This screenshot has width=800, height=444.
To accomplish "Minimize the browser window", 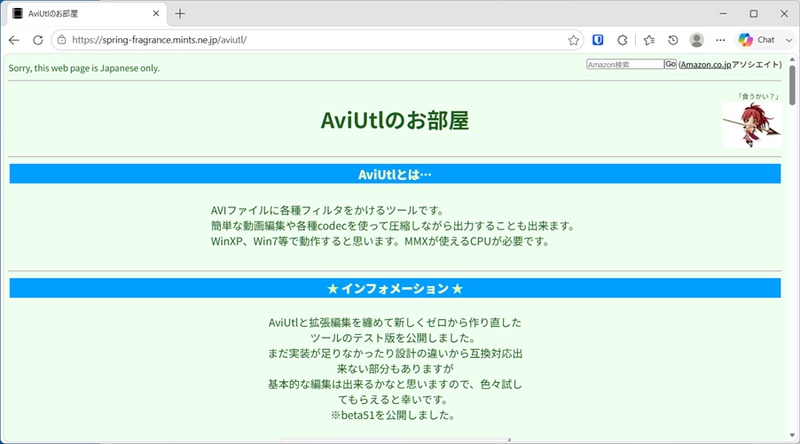I will point(723,14).
